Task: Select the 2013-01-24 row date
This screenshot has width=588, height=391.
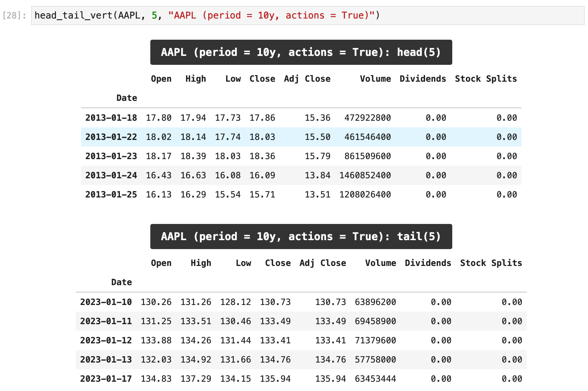Action: (111, 175)
